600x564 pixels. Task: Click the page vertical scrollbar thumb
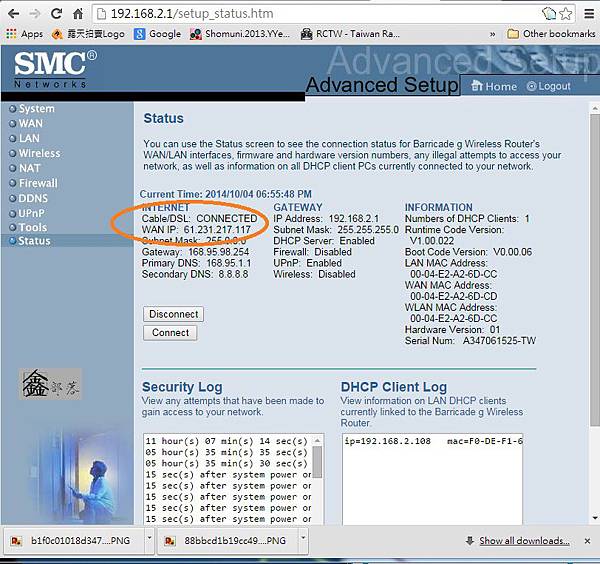[594, 270]
